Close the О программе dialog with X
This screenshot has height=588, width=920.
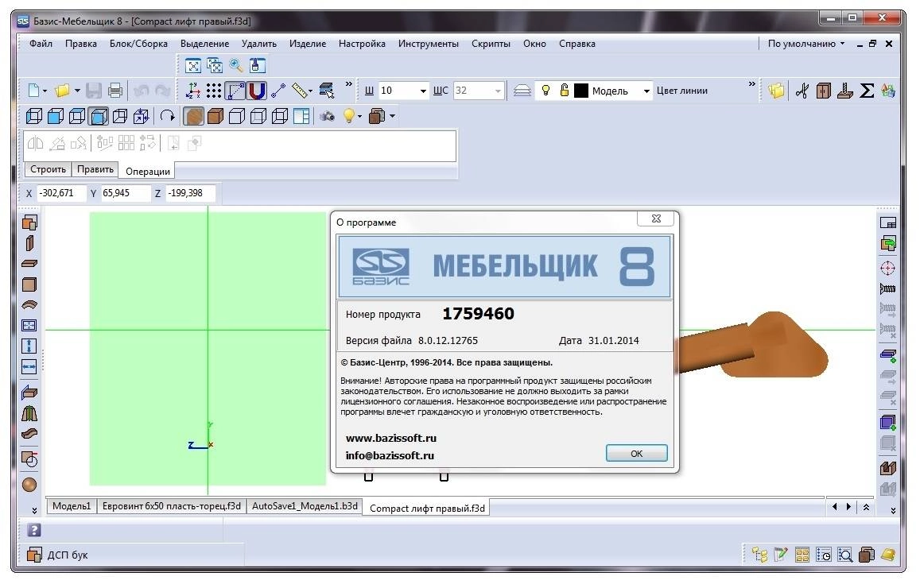657,219
